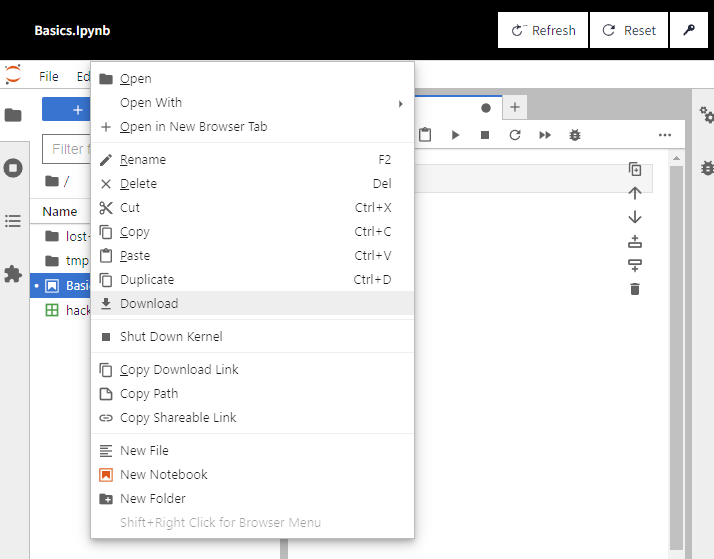Choose Shut Down Kernel menu entry
Viewport: 714px width, 559px height.
pos(171,337)
